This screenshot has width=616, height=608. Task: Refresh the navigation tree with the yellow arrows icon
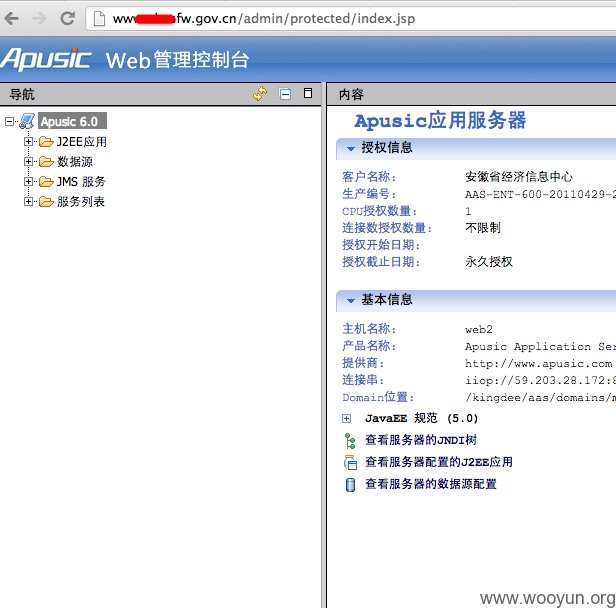click(x=260, y=94)
